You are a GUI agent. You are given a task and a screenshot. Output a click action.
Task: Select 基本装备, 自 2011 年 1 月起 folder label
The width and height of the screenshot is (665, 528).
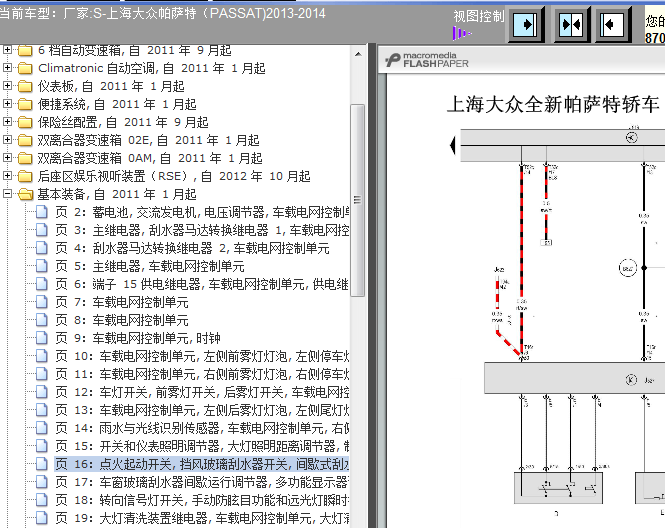pyautogui.click(x=117, y=195)
